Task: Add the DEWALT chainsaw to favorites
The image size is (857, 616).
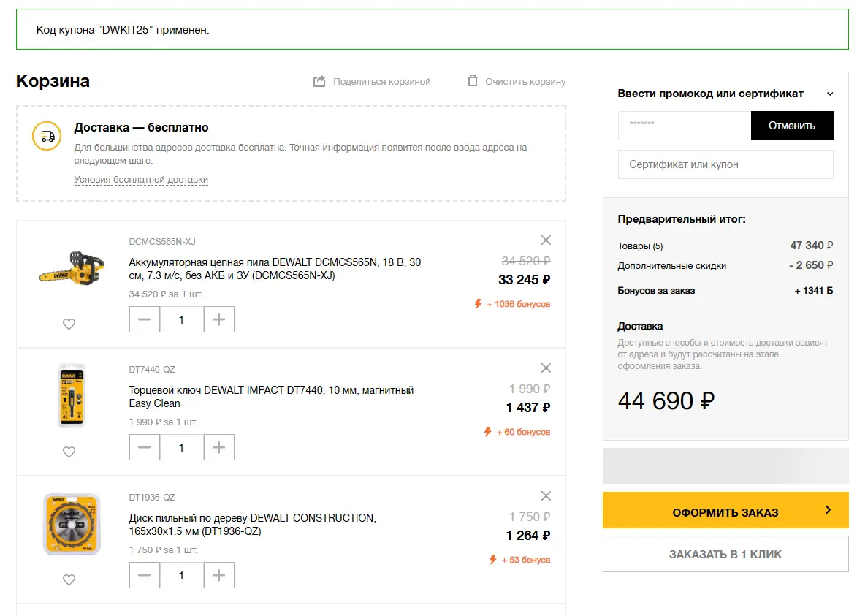Action: (x=69, y=324)
